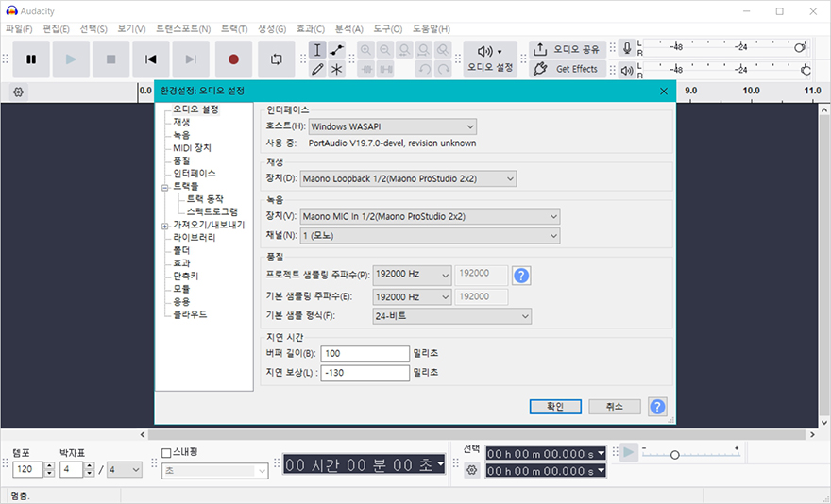Expand the 가져오기/내보내기 tree node
Viewport: 831px width, 504px height.
tap(165, 227)
